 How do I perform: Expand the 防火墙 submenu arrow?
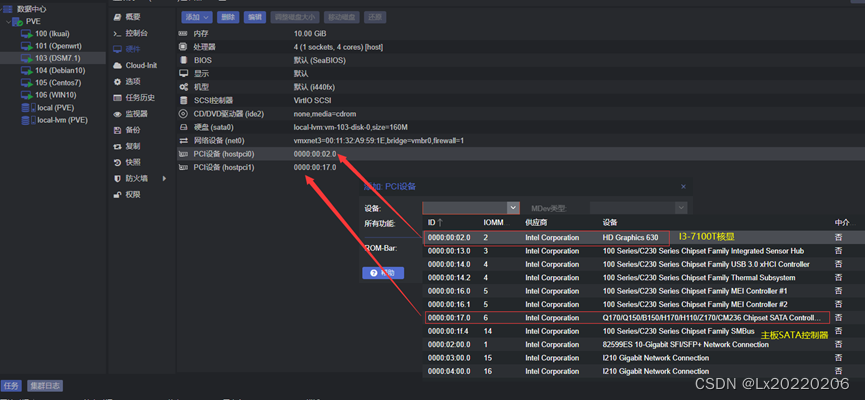click(x=164, y=178)
